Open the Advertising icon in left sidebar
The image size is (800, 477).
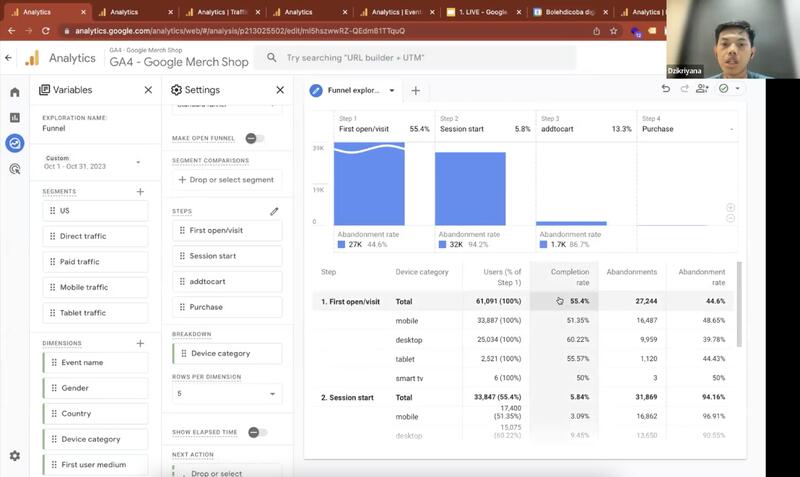[15, 169]
